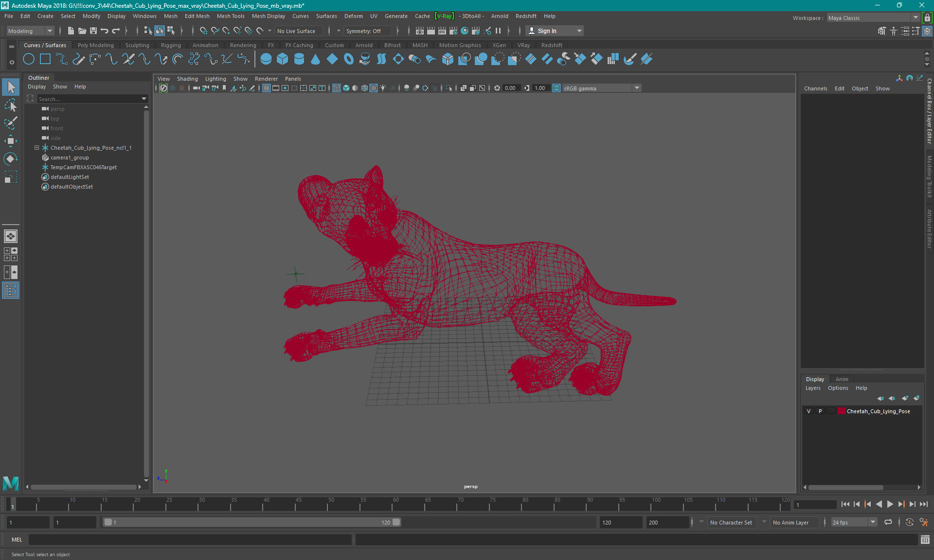This screenshot has width=934, height=560.
Task: Click the Anim tab in panel
Action: [842, 379]
